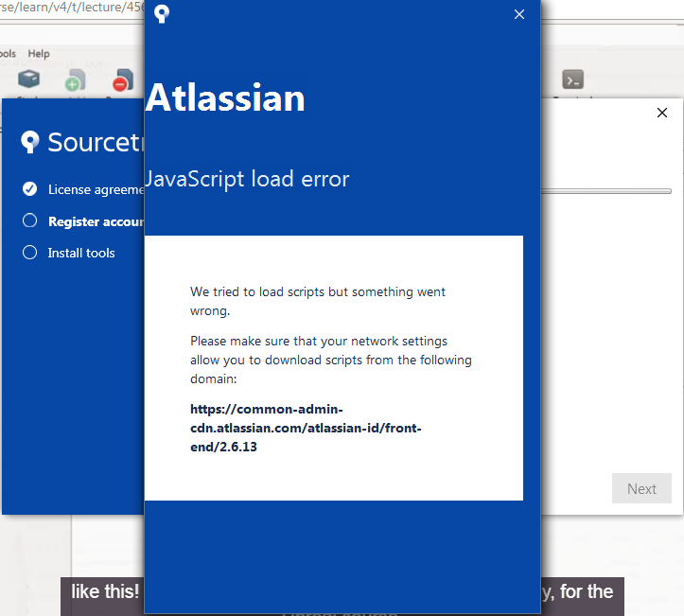This screenshot has height=616, width=684.
Task: Click the Sourcetree logo in setup wizard
Action: click(x=30, y=142)
